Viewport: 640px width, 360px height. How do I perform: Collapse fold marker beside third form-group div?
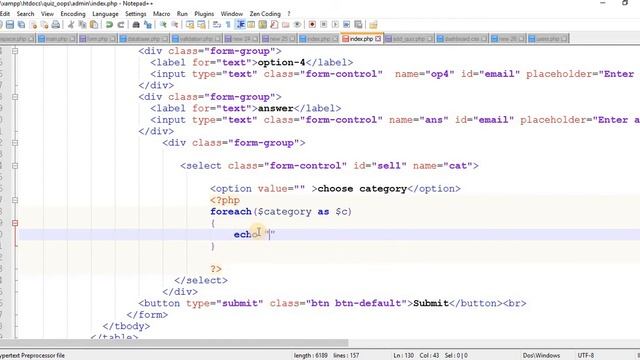(x=15, y=143)
